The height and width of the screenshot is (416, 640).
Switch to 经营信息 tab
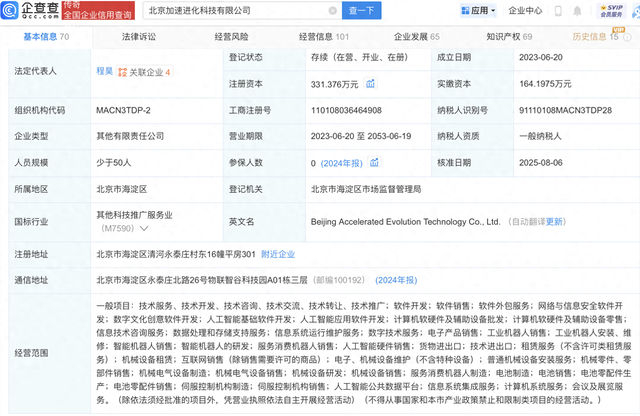[324, 37]
